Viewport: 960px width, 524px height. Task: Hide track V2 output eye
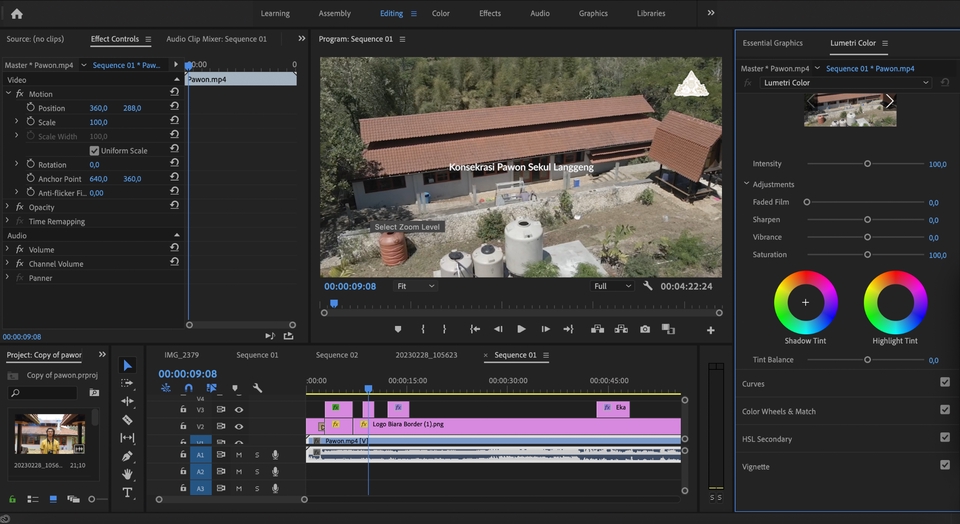tap(239, 426)
